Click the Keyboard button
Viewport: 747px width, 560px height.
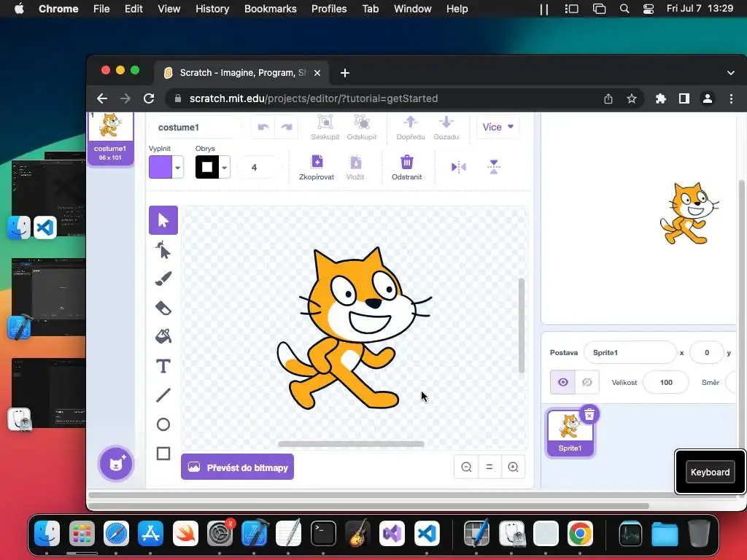(710, 472)
